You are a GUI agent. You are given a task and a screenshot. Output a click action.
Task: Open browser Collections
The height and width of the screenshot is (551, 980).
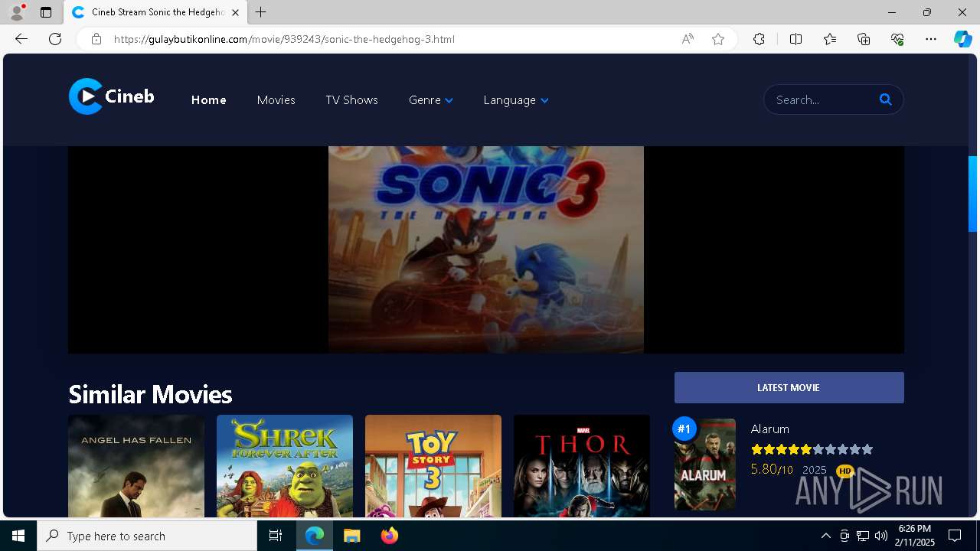[x=864, y=39]
